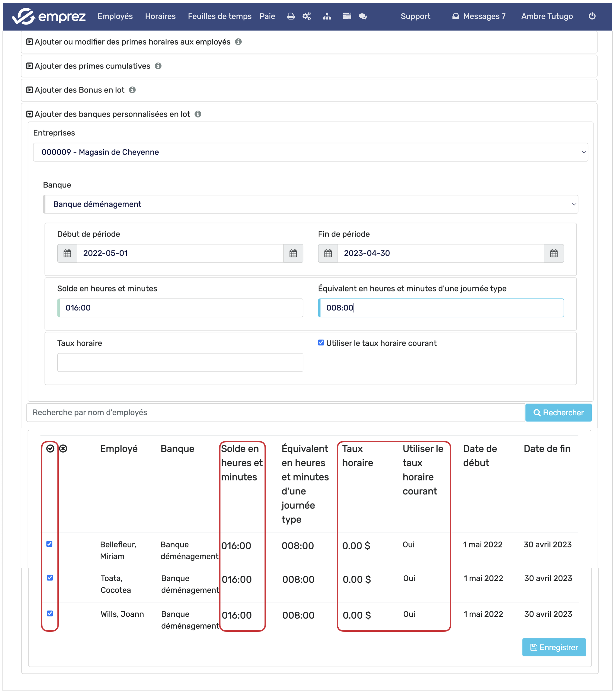Open the Banque déménagement dropdown

point(311,204)
